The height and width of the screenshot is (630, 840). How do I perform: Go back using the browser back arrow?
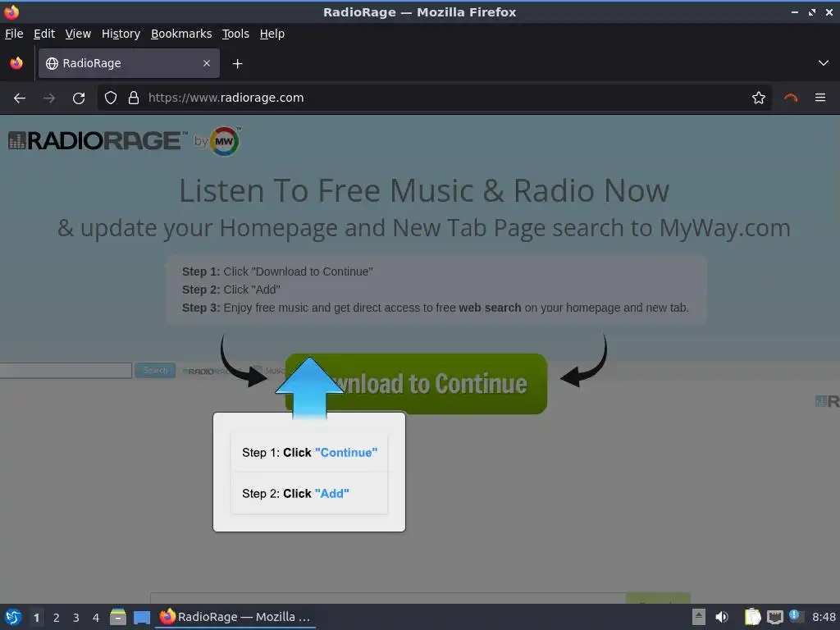click(x=20, y=98)
